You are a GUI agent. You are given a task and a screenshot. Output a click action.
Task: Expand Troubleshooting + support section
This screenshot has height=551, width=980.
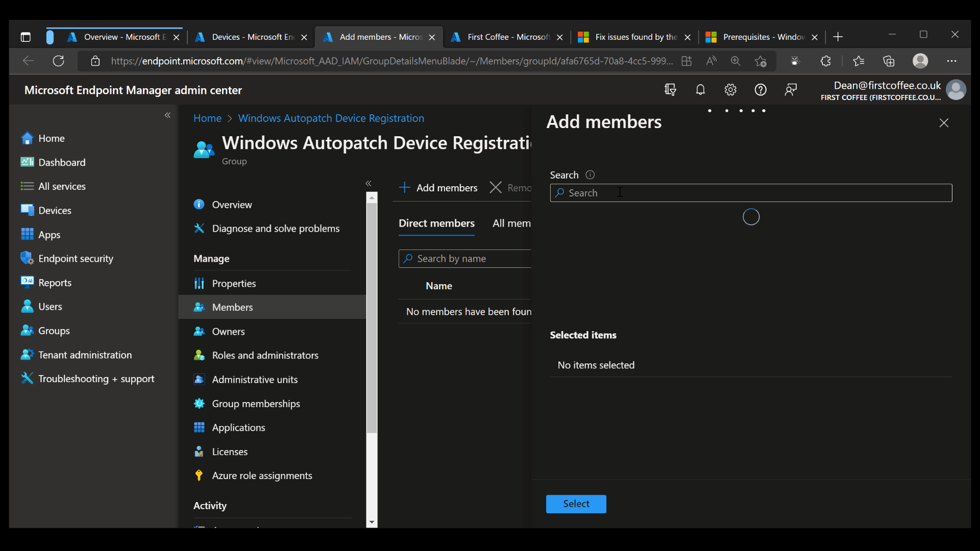(x=97, y=378)
